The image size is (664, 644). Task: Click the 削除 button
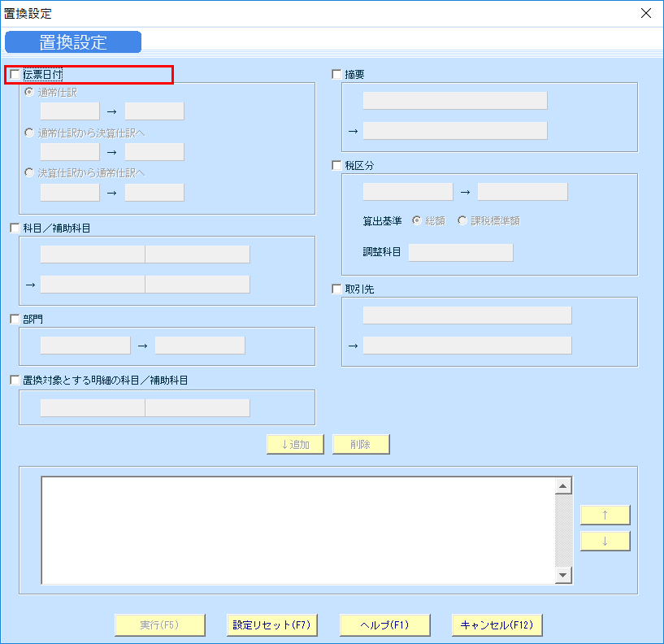coord(361,444)
